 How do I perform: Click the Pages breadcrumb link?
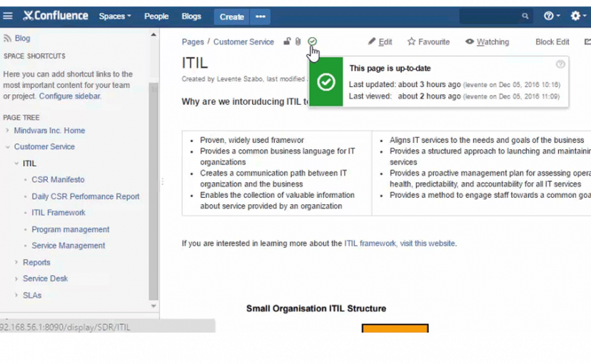(193, 42)
